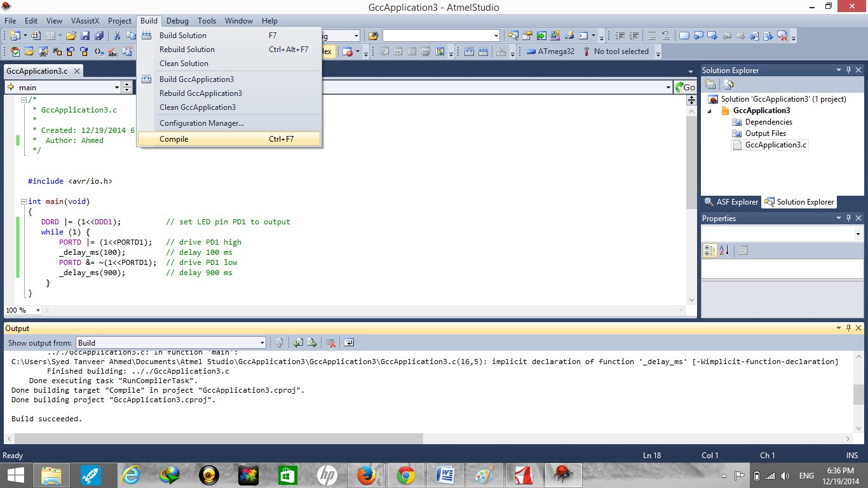Click the Increase Indent icon
Viewport: 868px width, 488px height.
pyautogui.click(x=634, y=36)
